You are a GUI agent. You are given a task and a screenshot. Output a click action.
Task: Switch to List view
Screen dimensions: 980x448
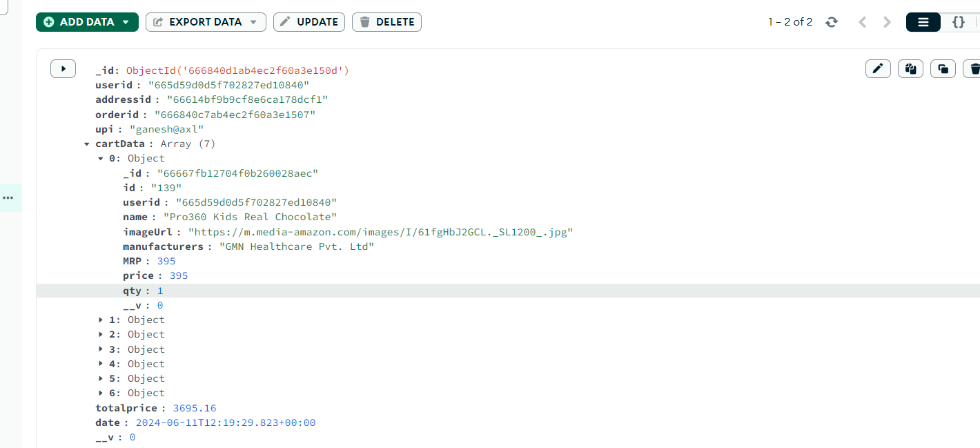click(x=923, y=22)
